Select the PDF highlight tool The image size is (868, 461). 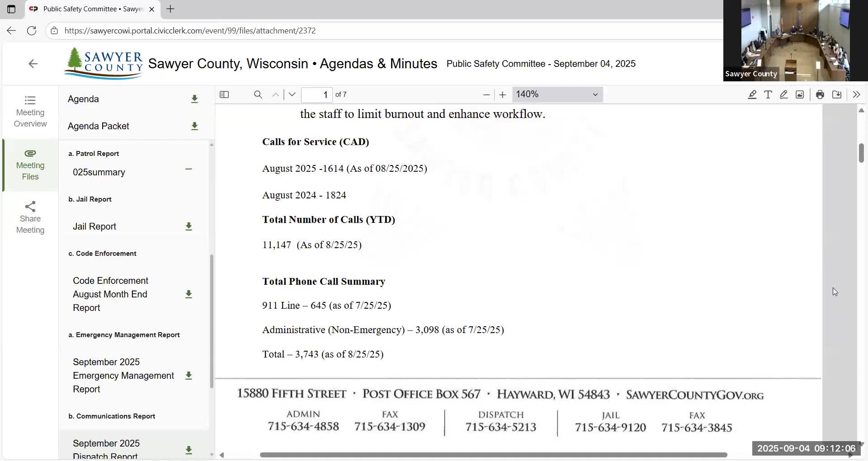752,94
